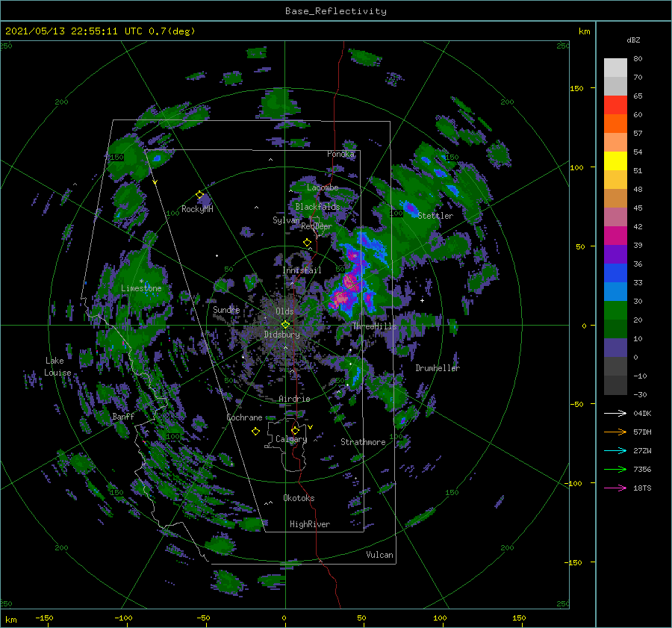The image size is (672, 628).
Task: Click the Vulcan map label
Action: pos(380,555)
